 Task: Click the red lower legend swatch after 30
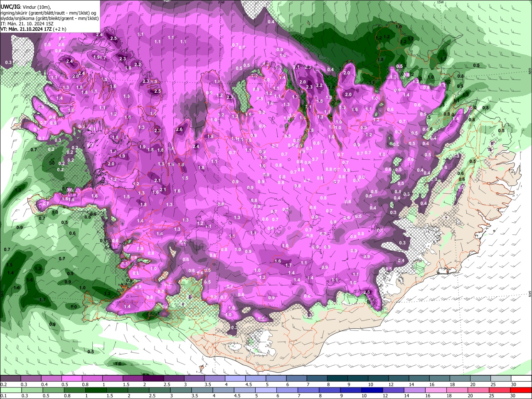click(521, 390)
